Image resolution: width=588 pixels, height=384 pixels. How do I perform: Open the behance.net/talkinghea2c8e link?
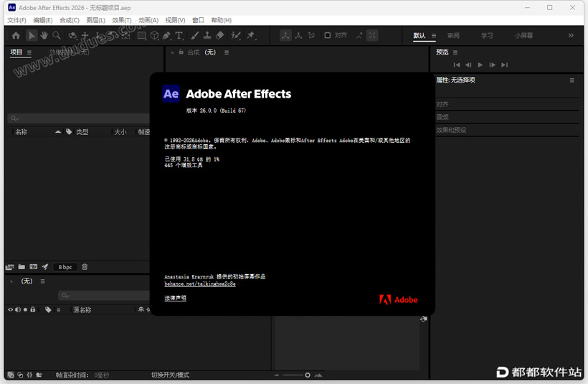click(x=200, y=284)
